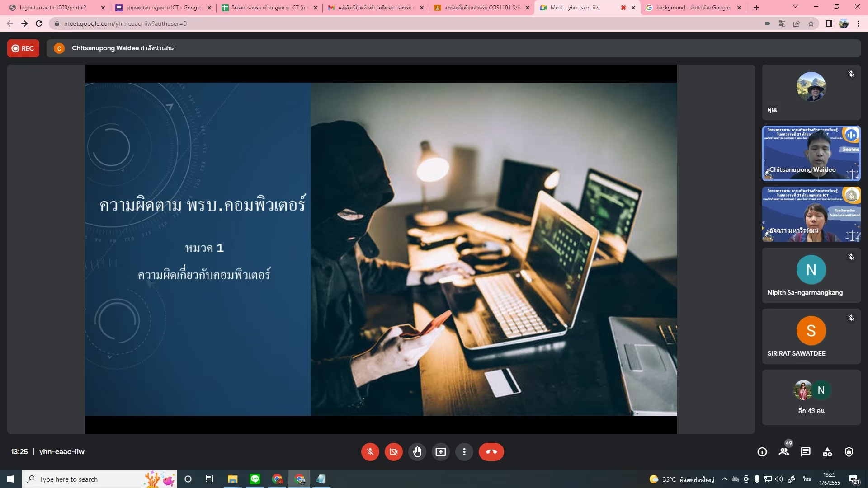Open more options three-dot menu in Meet

(464, 452)
